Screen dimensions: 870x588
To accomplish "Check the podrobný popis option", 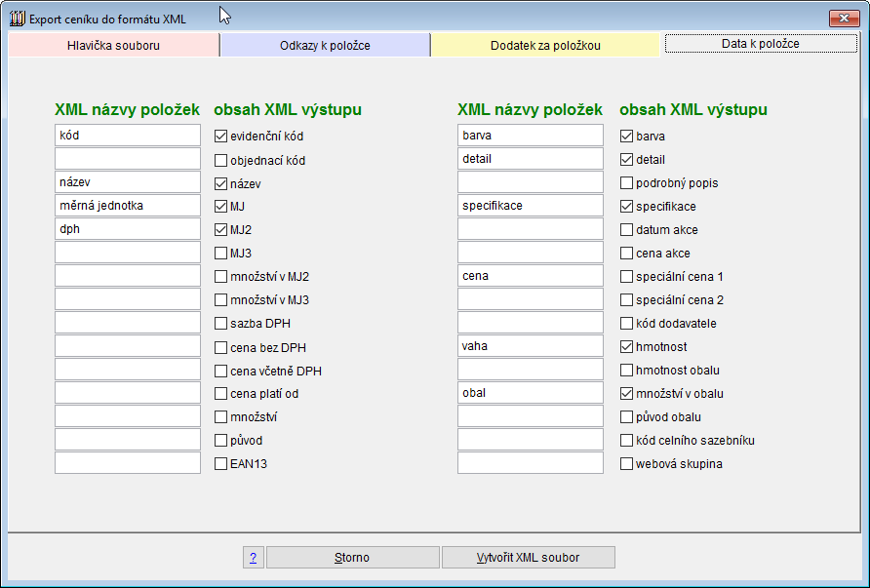I will (627, 183).
